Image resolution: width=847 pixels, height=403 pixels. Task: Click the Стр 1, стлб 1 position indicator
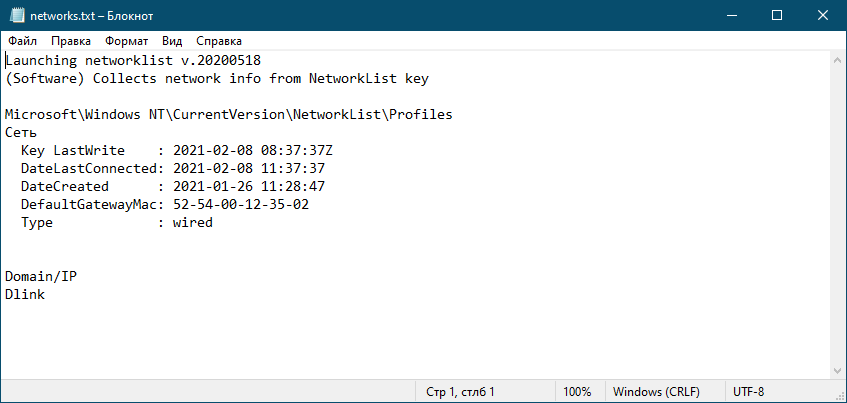pyautogui.click(x=461, y=392)
